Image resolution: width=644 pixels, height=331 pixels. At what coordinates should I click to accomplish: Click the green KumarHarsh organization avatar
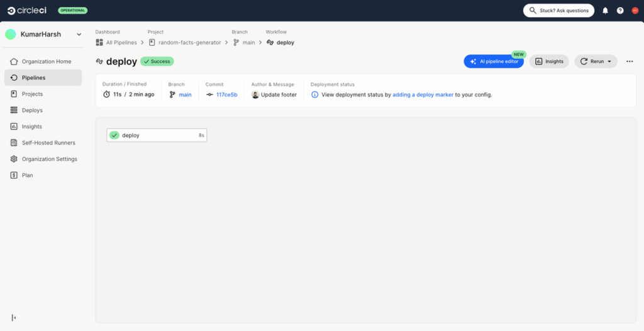(x=11, y=35)
